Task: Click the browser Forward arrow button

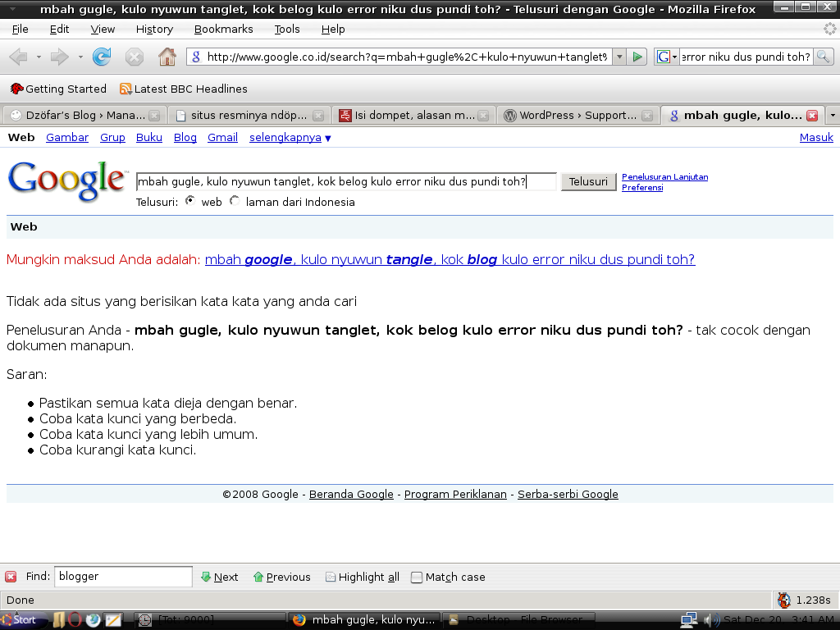Action: pyautogui.click(x=59, y=57)
